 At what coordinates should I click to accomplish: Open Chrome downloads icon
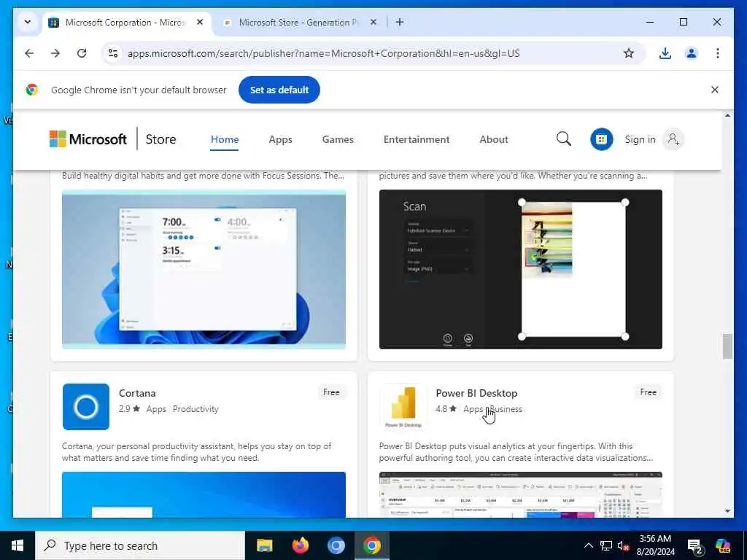pos(665,53)
